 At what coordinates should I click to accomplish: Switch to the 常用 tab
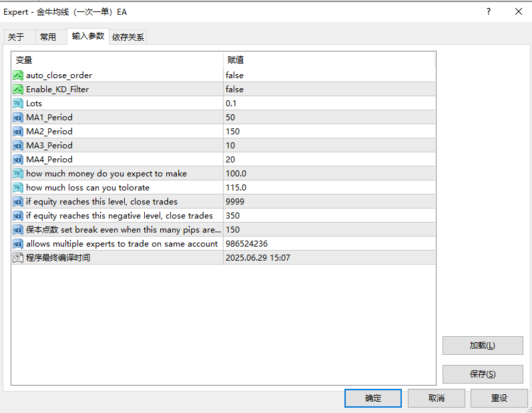pyautogui.click(x=51, y=37)
